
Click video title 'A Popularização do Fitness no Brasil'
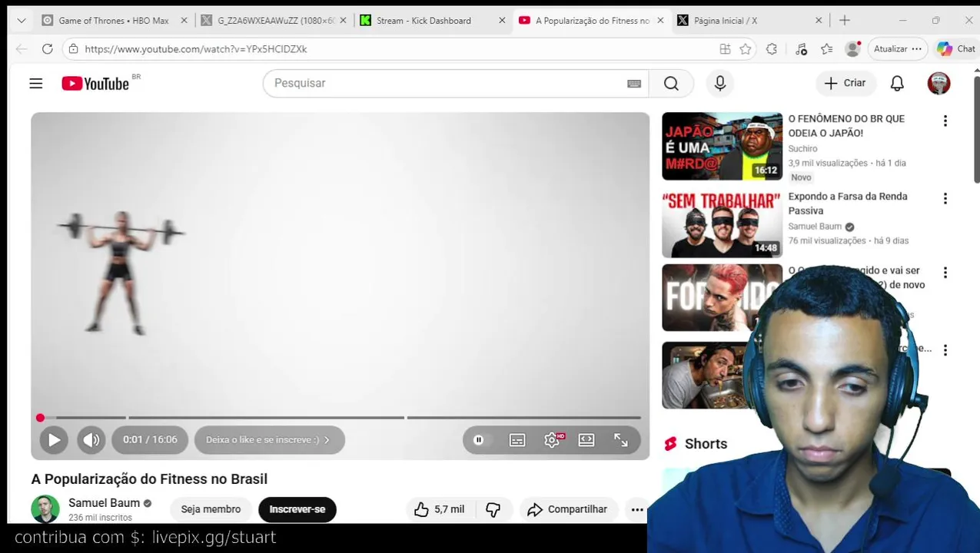(149, 479)
